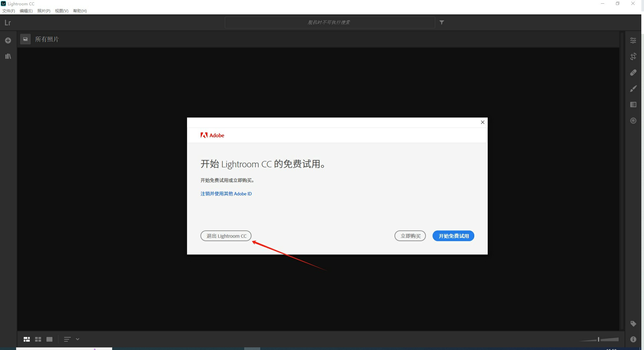Click the Lr logo in the top bar
Viewport: 644px width, 350px height.
point(8,23)
